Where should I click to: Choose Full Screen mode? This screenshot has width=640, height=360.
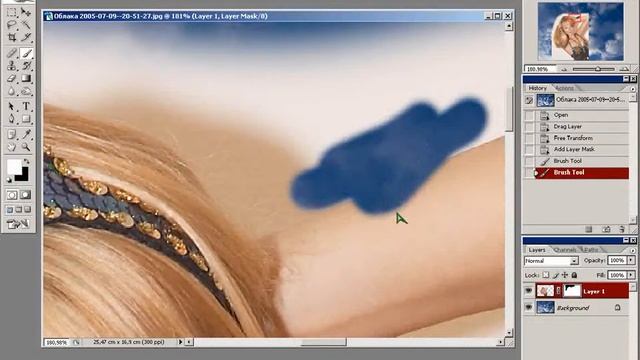click(x=27, y=209)
